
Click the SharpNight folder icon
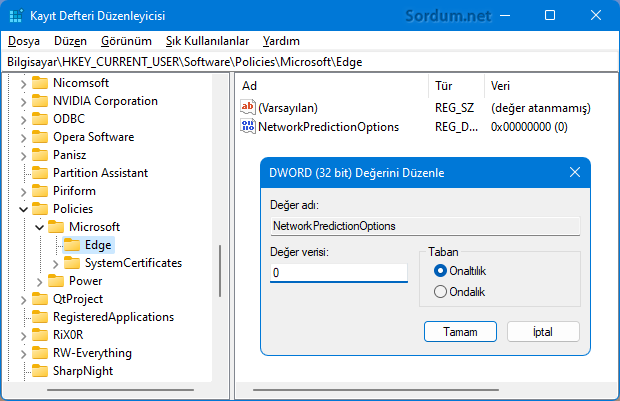pyautogui.click(x=40, y=371)
